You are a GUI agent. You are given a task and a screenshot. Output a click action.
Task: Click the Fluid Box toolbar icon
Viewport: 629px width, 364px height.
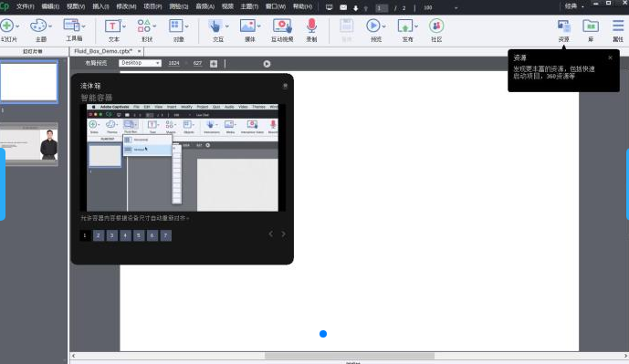tap(72, 26)
